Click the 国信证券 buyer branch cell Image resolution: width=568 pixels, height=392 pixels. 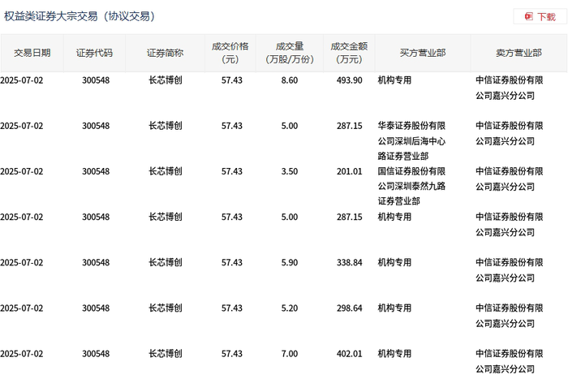coord(411,186)
